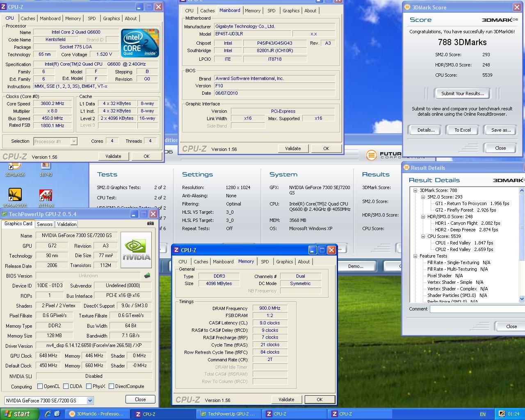Viewport: 525px width, 420px height.
Task: Select the HDR2 - Deep Freeze row
Action: click(466, 230)
